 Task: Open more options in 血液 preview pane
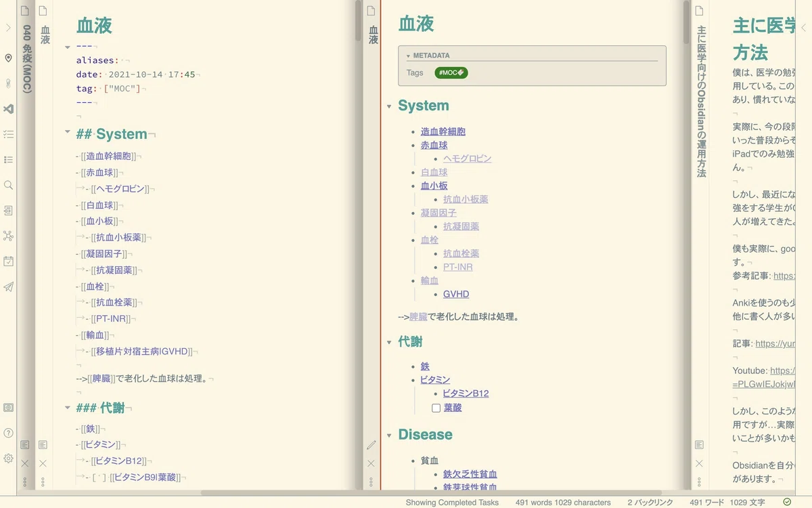click(x=371, y=482)
